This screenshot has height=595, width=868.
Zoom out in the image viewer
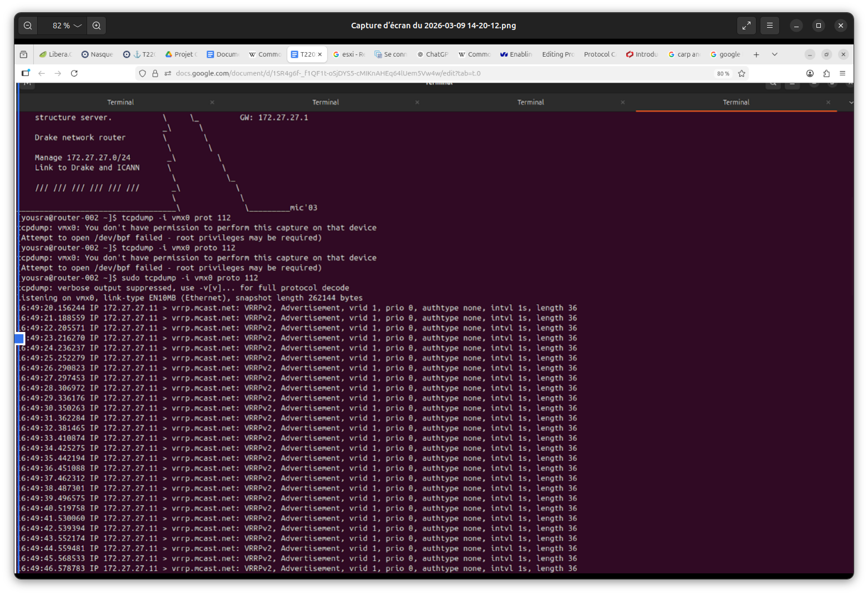[x=28, y=26]
